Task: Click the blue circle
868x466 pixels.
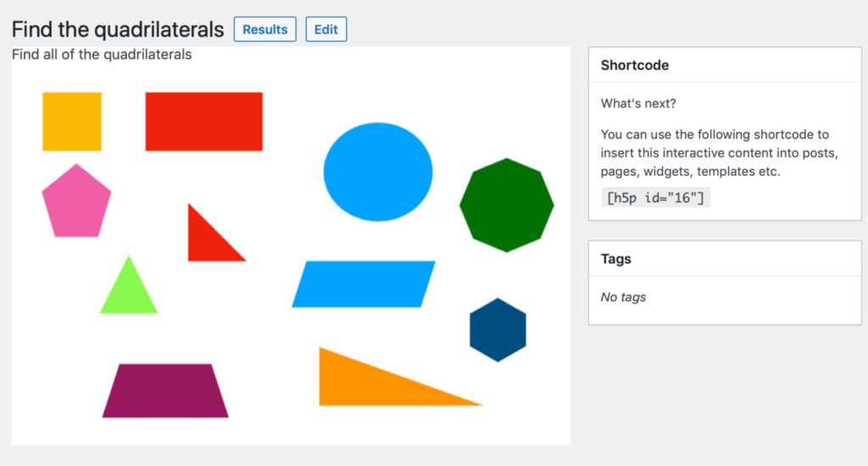Action: (x=378, y=171)
